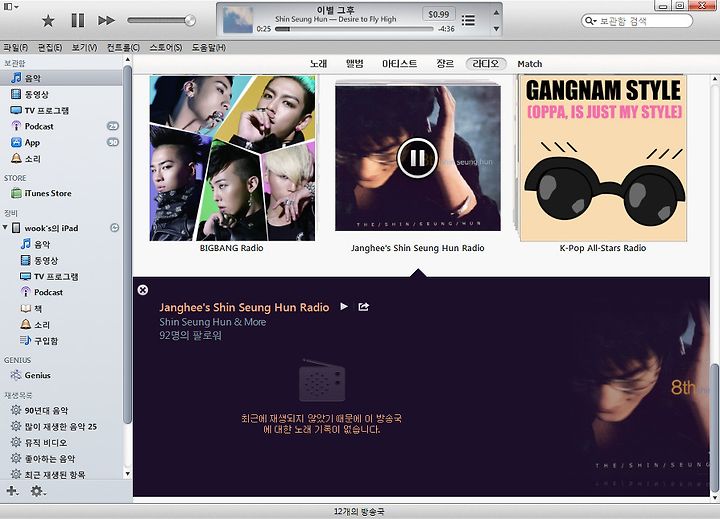Image resolution: width=720 pixels, height=519 pixels.
Task: Open the 90년대 음악 smart playlist
Action: (61, 410)
